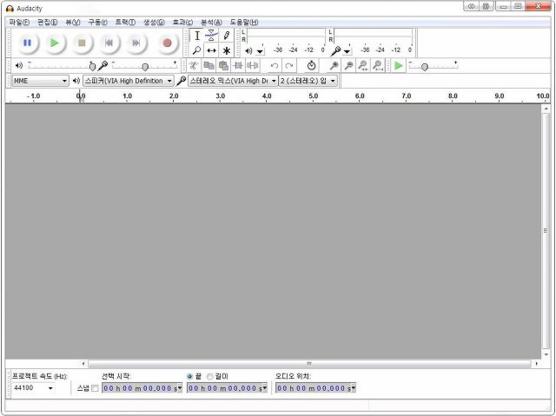Viewport: 556px width, 416px height.
Task: Open the 44100 project rate dropdown
Action: point(34,388)
